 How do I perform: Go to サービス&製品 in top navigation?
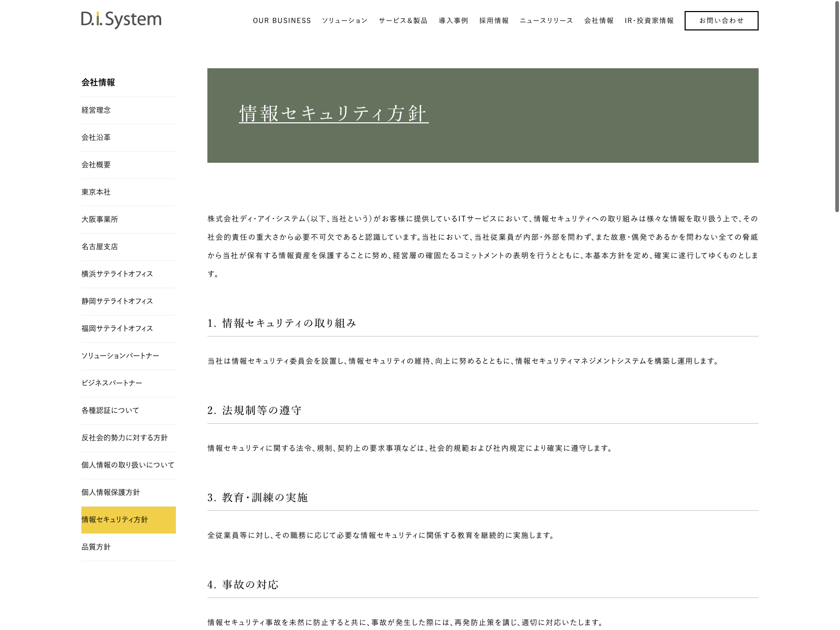[403, 21]
